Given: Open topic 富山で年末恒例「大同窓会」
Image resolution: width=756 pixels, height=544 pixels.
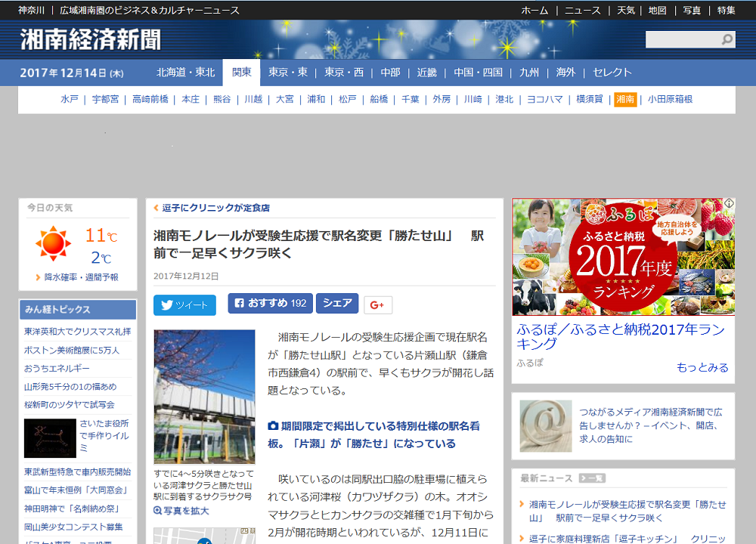Looking at the screenshot, I should [x=76, y=490].
